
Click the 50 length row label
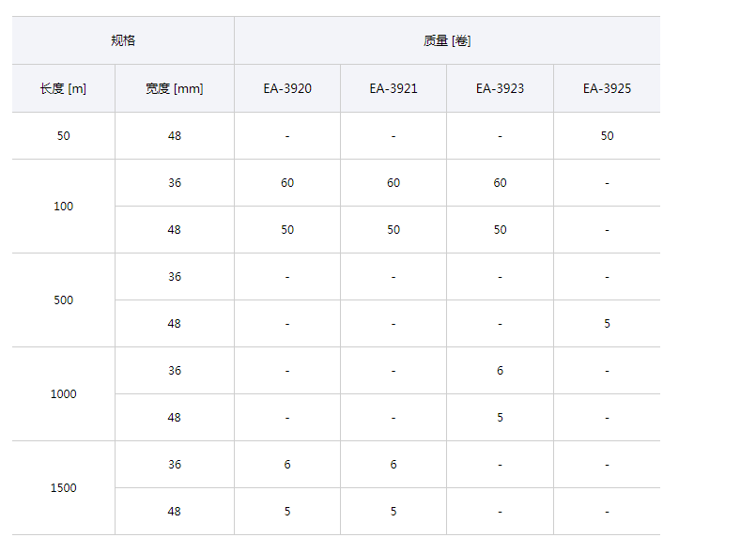point(63,135)
